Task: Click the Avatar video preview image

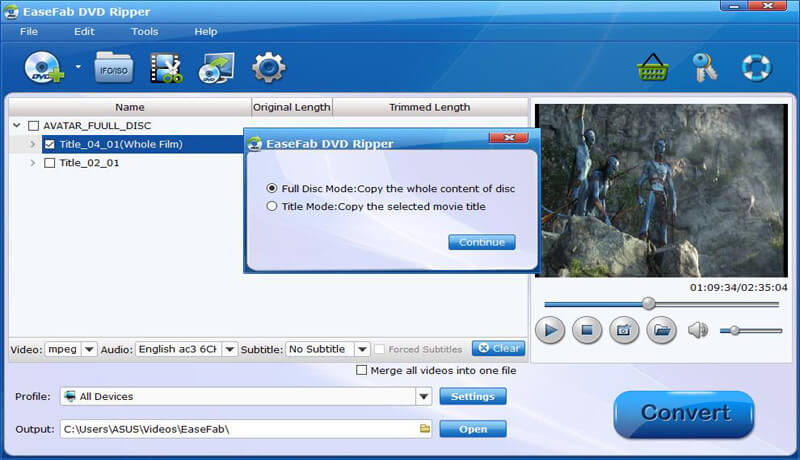Action: point(661,190)
